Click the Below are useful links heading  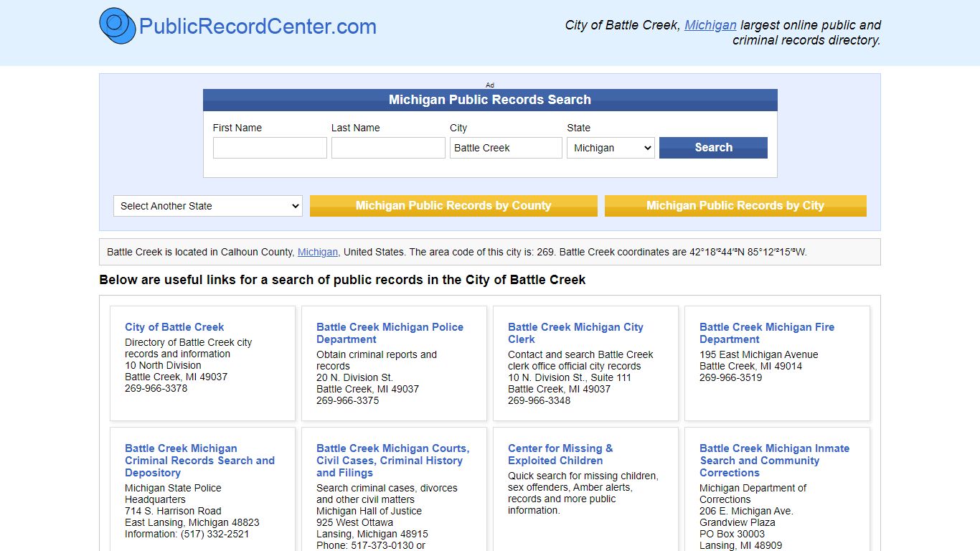click(x=342, y=280)
